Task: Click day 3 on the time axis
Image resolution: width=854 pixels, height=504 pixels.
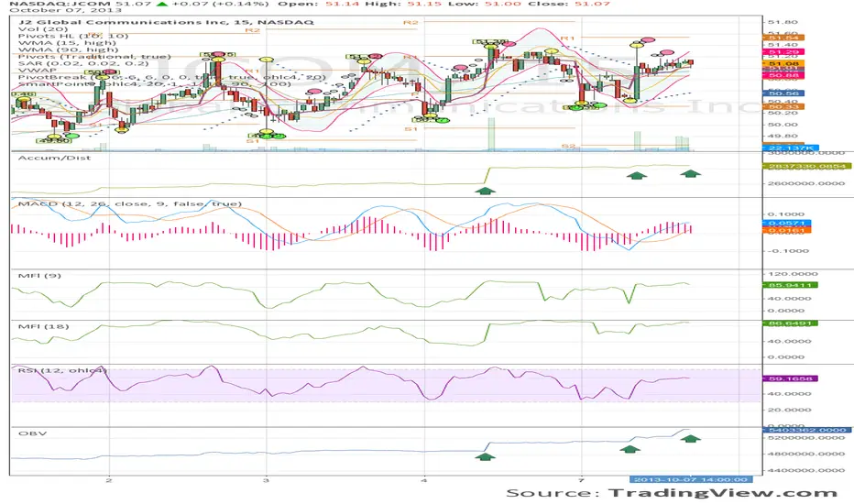Action: pyautogui.click(x=266, y=480)
